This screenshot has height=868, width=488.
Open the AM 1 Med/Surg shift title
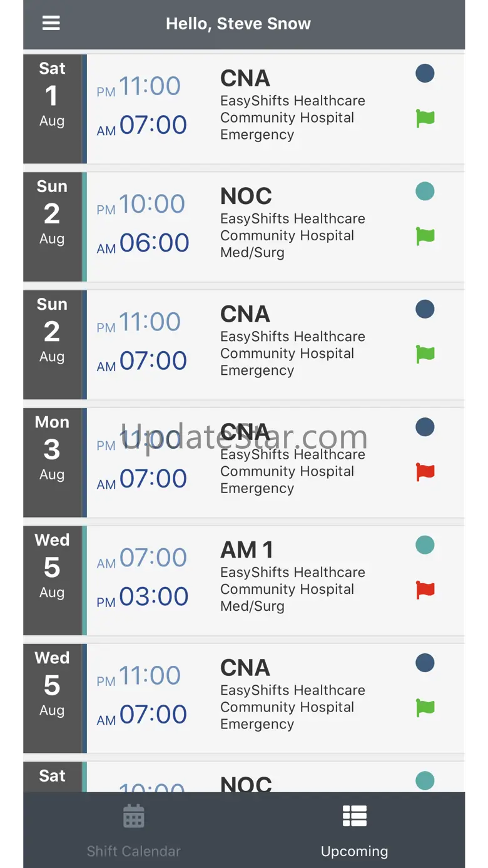point(247,550)
